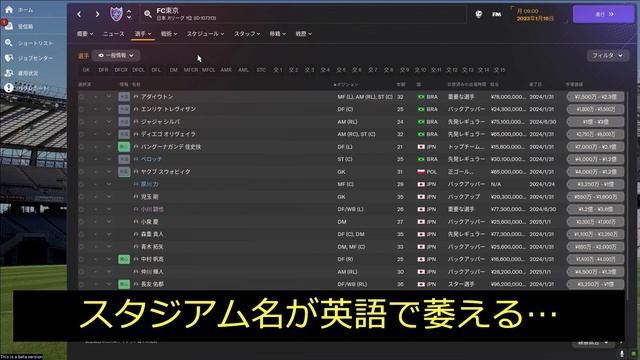640x360 pixels.
Task: Tick the selection checkbox for 長友 佑都
Action: [x=82, y=284]
